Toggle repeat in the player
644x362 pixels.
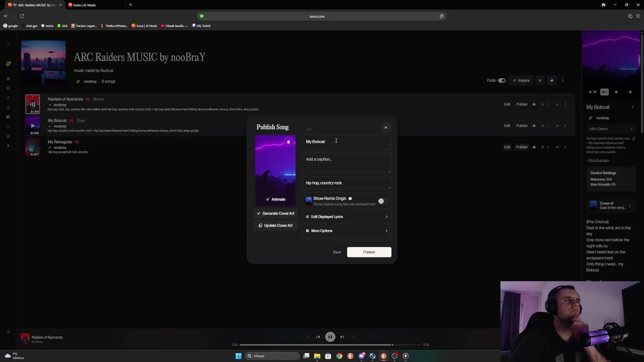click(353, 337)
